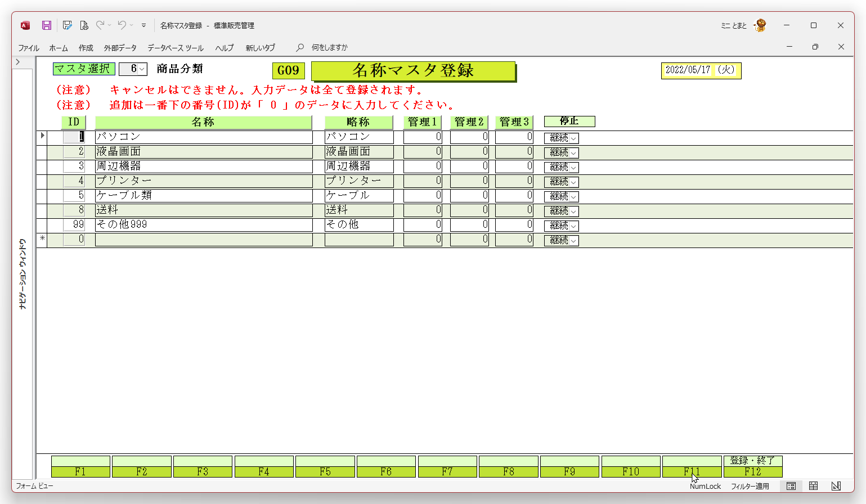Open 停止 dropdown for 液晶画面 row

573,152
